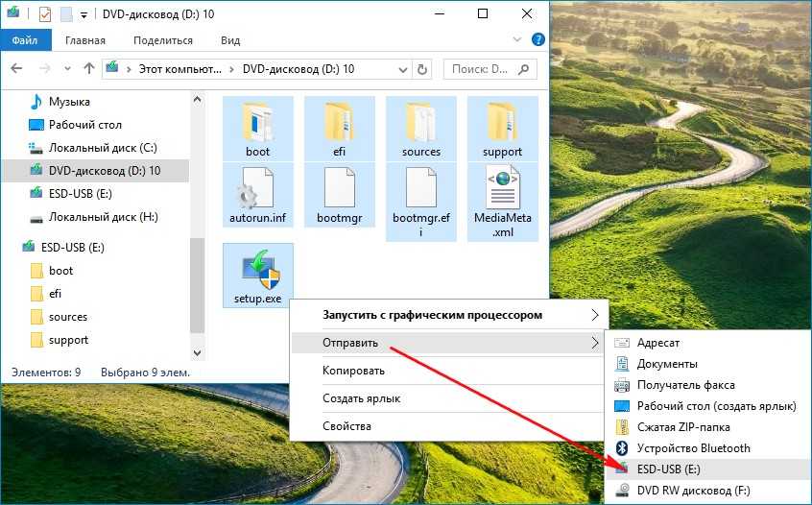Click the back navigation arrow
The image size is (812, 505).
[x=18, y=69]
